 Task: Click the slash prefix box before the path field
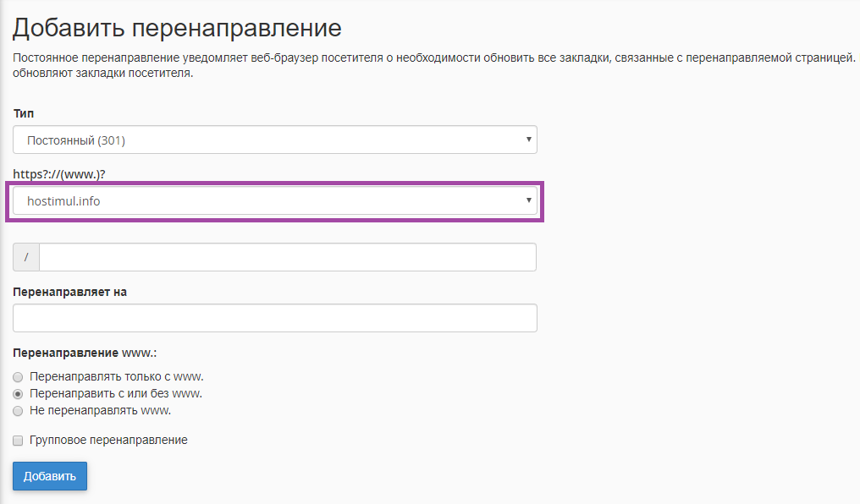tap(26, 258)
